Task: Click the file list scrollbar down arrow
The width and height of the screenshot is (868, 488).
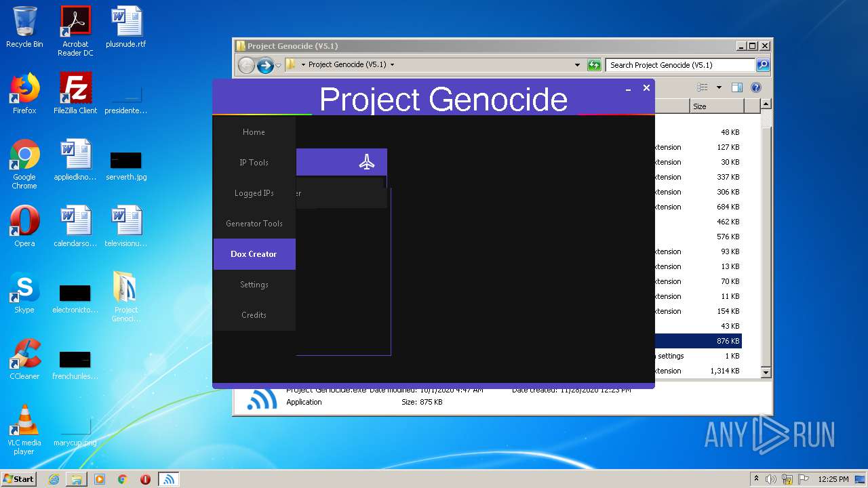Action: pos(766,372)
